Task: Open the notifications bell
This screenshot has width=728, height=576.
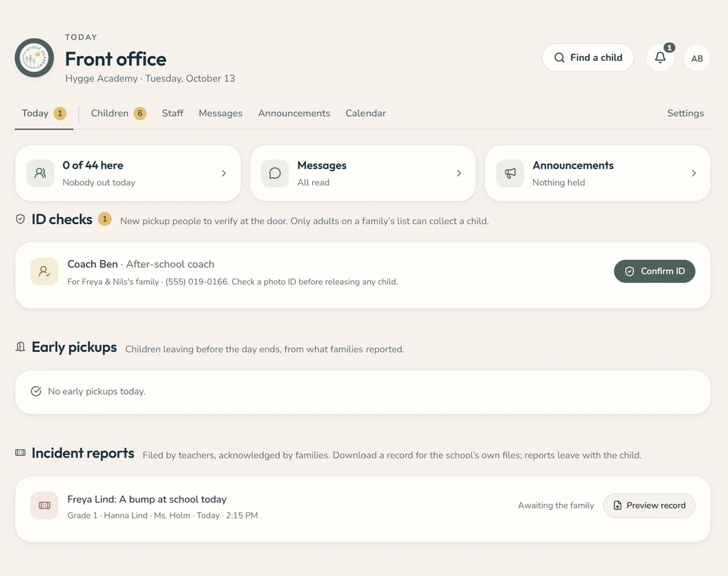Action: point(660,58)
